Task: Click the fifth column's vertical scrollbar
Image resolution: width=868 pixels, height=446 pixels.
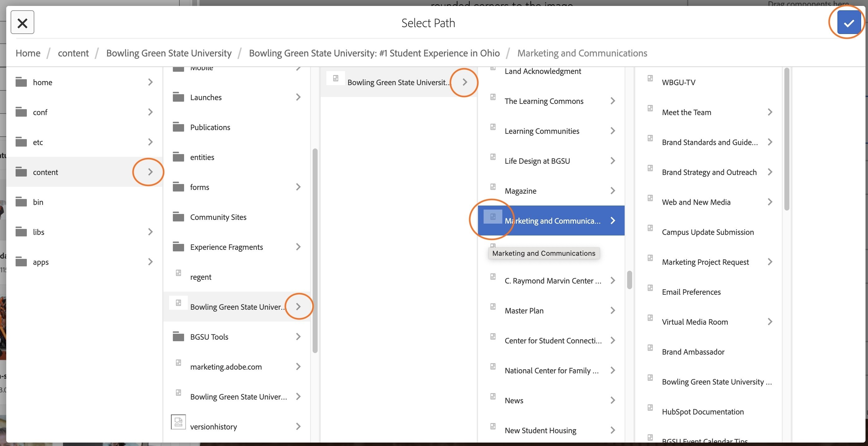Action: click(787, 139)
